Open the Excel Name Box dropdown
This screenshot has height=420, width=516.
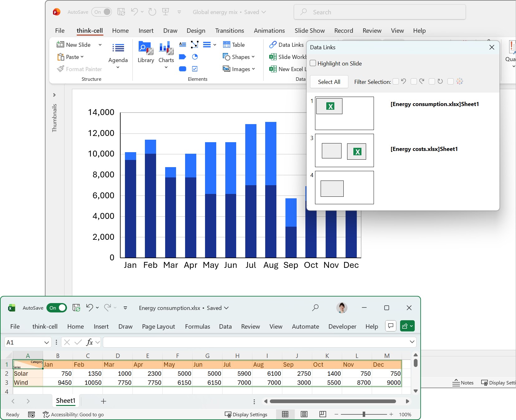click(46, 342)
